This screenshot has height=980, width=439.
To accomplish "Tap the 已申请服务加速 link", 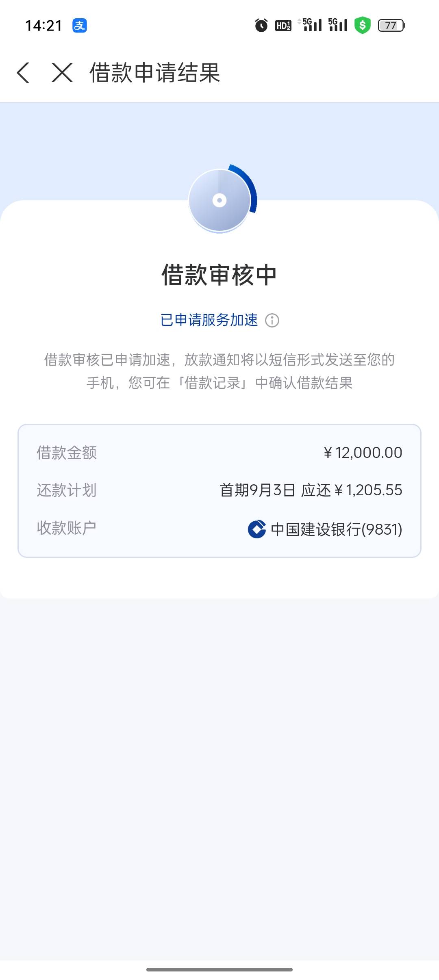I will [209, 320].
